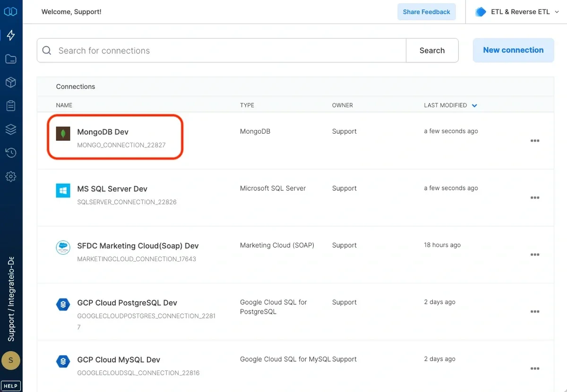Select the Windows icon beside MS SQL Server Dev

tap(63, 190)
